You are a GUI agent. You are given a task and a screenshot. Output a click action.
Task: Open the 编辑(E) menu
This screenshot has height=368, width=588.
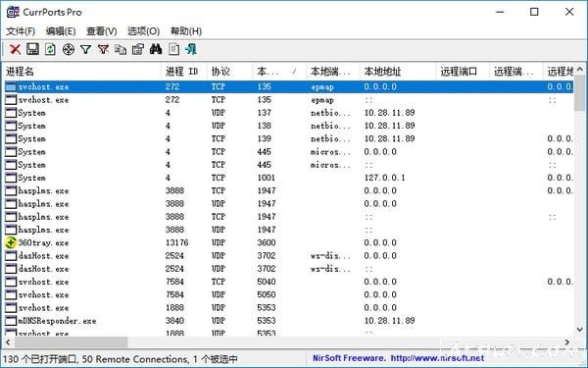point(61,31)
